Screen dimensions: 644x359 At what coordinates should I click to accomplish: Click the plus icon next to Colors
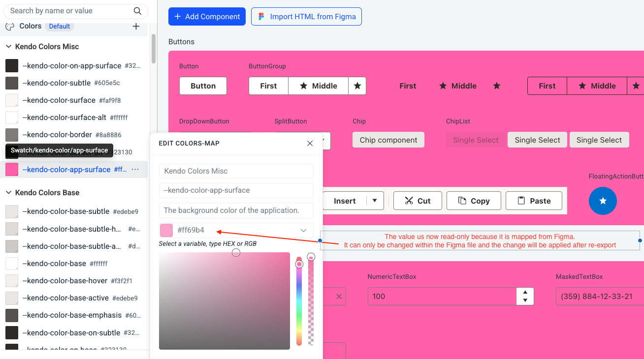tap(136, 27)
